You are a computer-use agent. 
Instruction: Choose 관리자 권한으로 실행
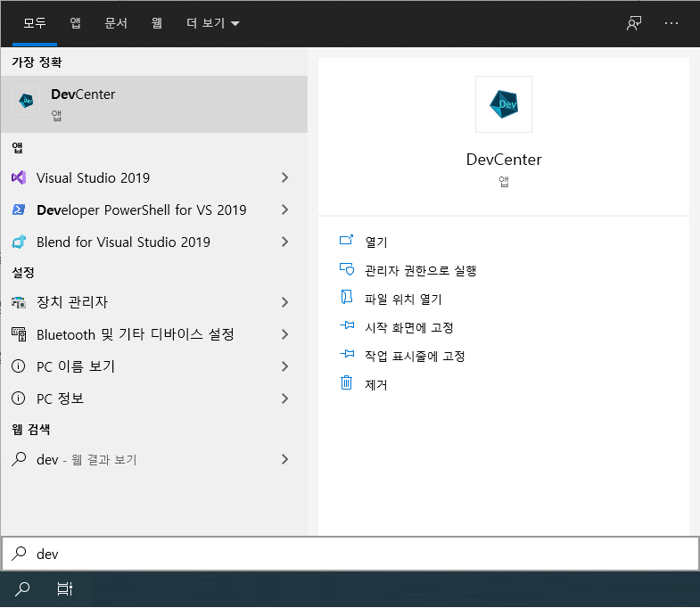[421, 270]
